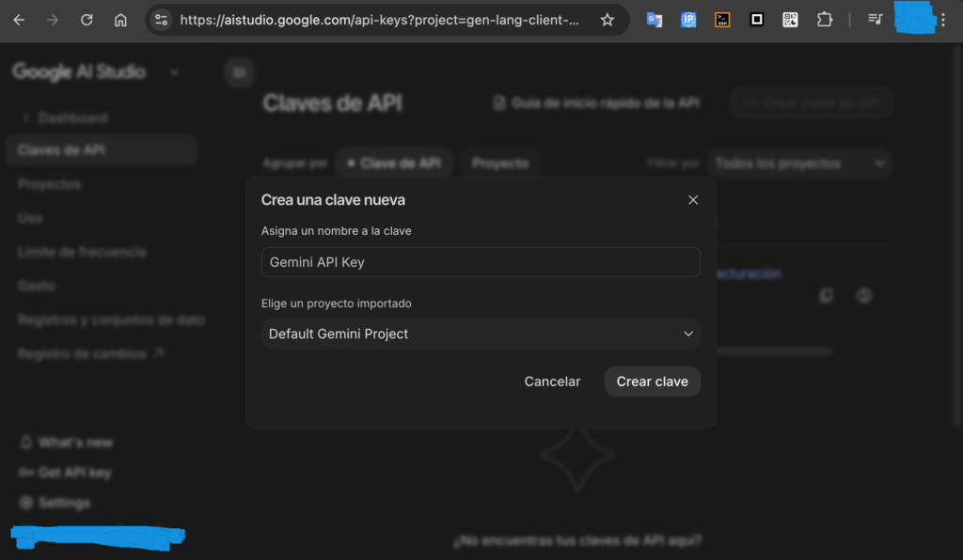Toggle the sidebar collapse button
The image size is (963, 560).
coord(240,72)
